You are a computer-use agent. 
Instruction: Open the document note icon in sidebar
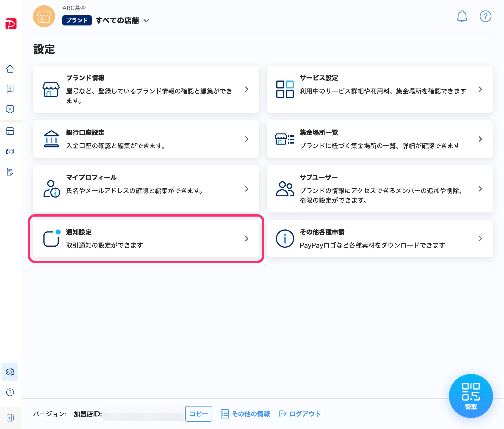click(10, 171)
